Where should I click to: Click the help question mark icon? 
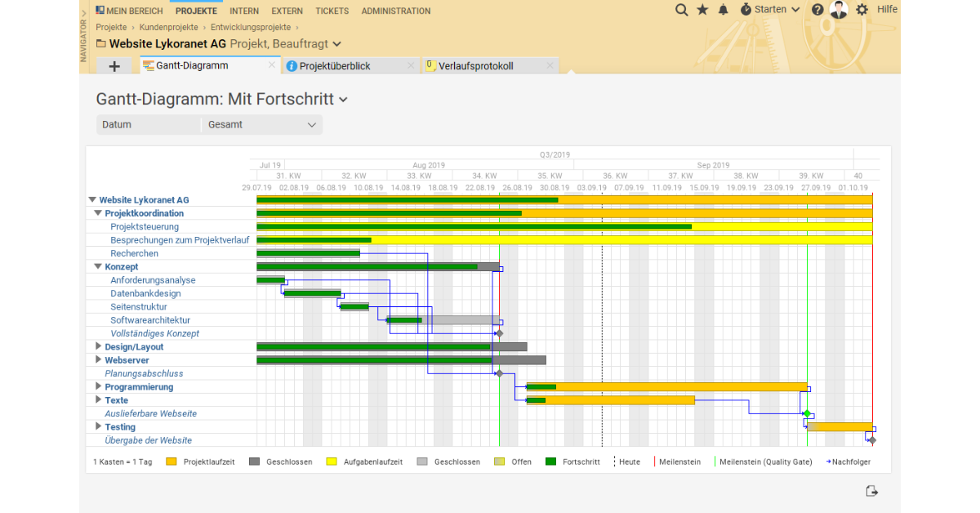[817, 10]
